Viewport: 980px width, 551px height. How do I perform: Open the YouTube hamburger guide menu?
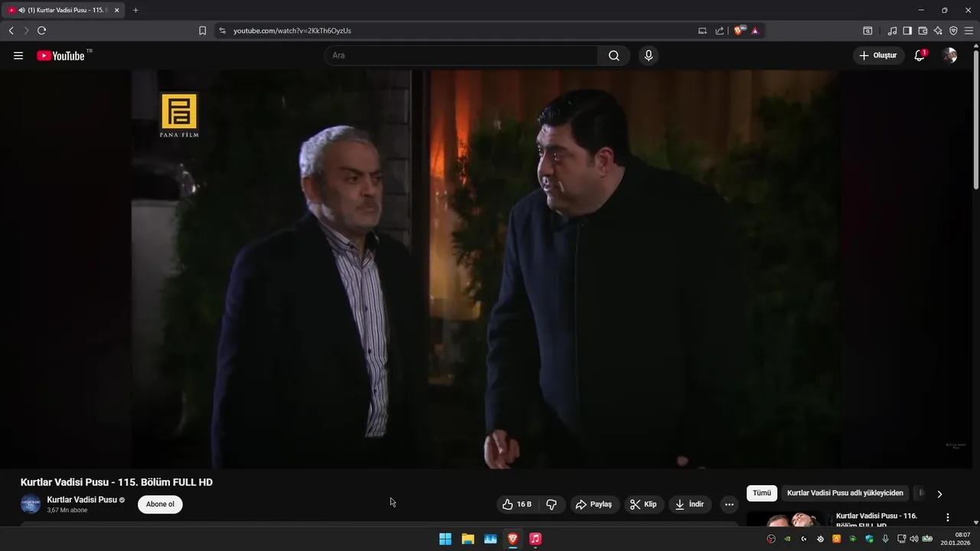[18, 56]
